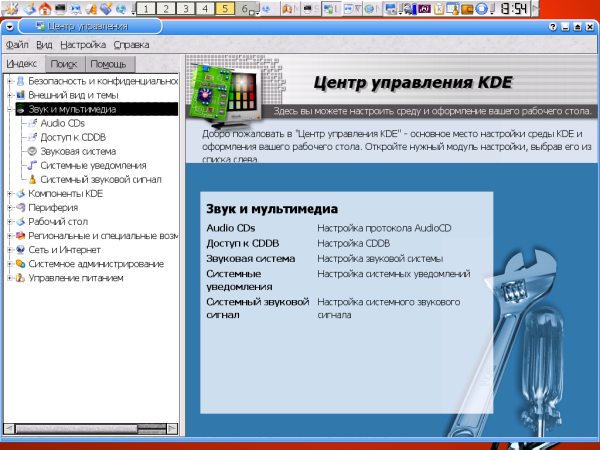The height and width of the screenshot is (450, 600).
Task: Expand the Рабочий стол node
Action: [x=10, y=222]
